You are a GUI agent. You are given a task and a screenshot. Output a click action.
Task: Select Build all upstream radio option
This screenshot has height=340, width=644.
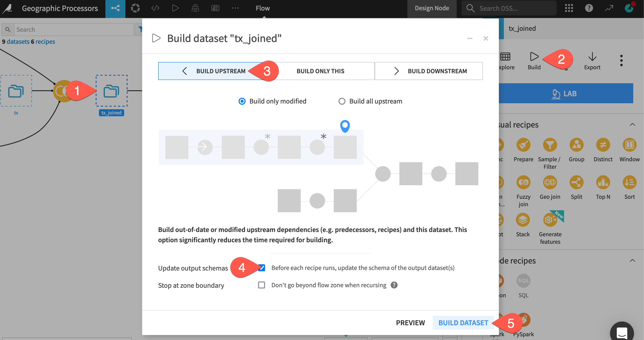(x=342, y=101)
